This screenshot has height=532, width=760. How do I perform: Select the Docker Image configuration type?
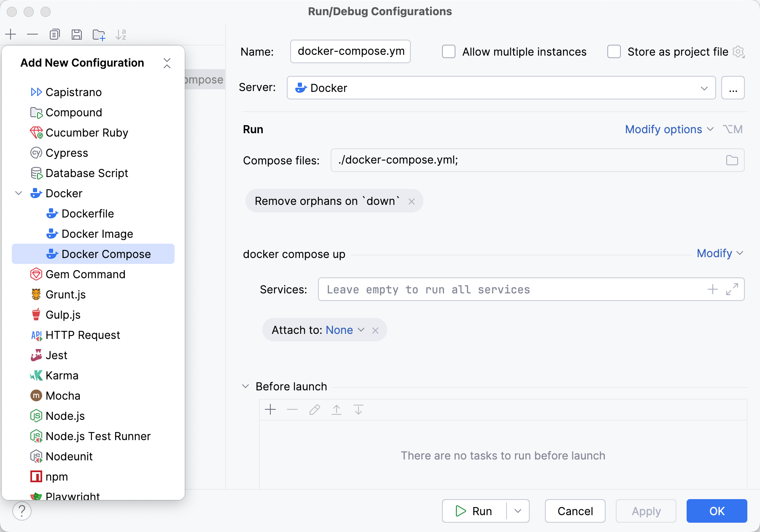(x=97, y=234)
